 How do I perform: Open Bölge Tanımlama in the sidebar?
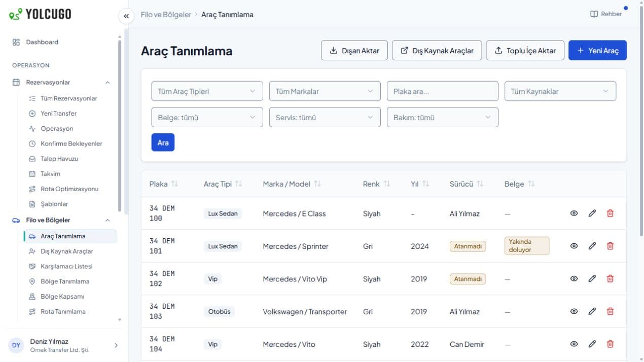point(70,281)
